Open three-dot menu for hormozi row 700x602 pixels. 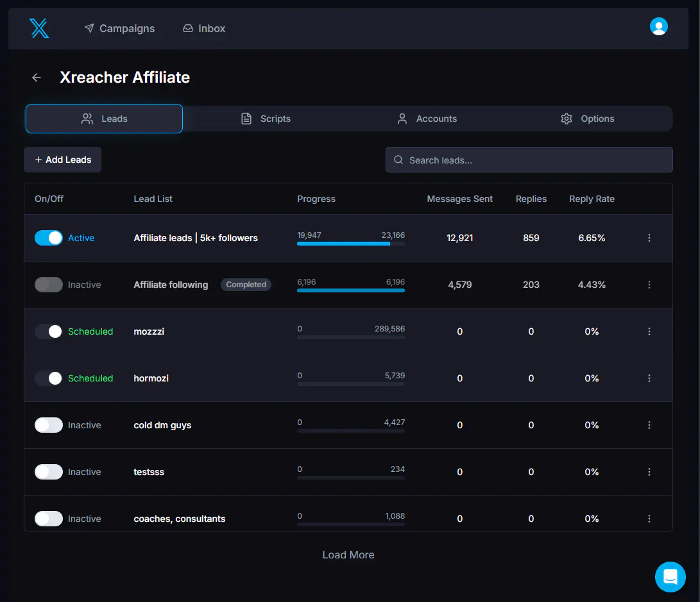[649, 378]
